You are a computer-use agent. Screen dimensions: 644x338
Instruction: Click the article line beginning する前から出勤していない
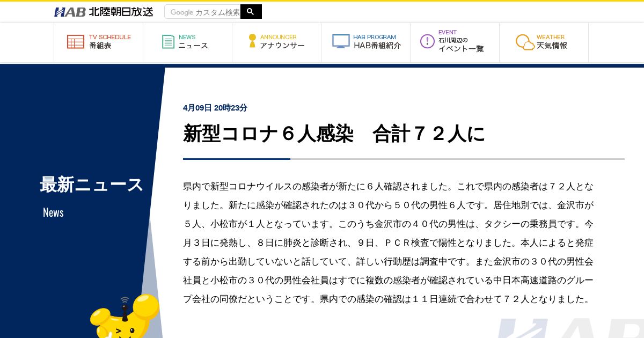[389, 262]
